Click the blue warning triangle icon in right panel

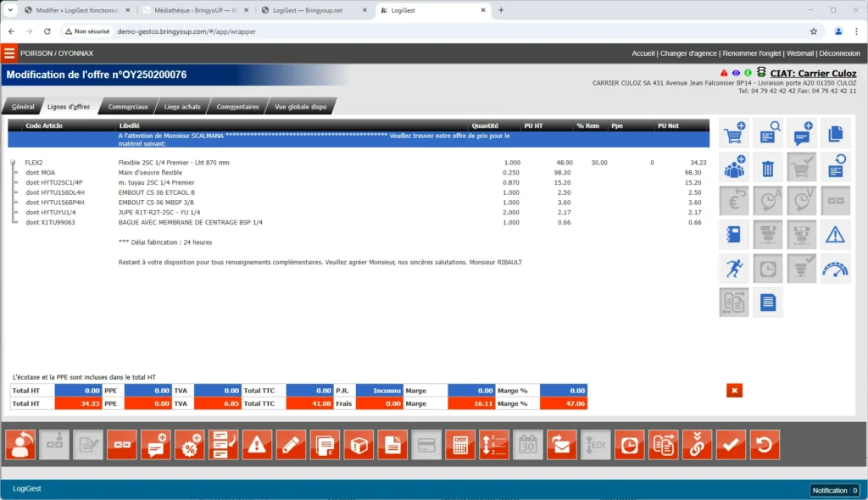(835, 235)
